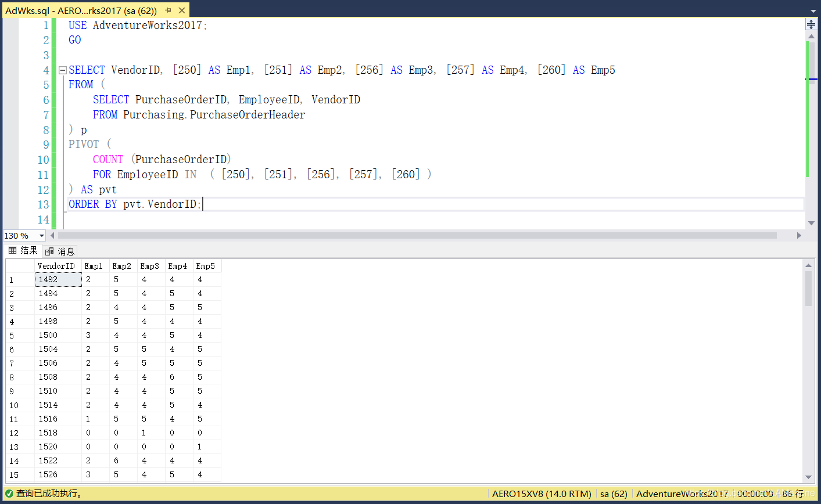821x504 pixels.
Task: Click the Emp3 column header
Action: [152, 266]
